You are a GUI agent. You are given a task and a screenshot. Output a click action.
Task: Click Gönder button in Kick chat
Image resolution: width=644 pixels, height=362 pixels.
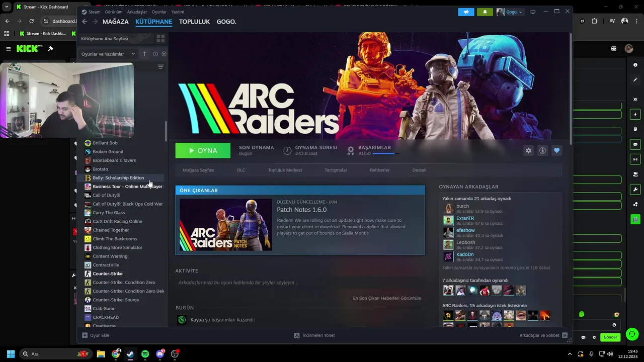pyautogui.click(x=610, y=337)
